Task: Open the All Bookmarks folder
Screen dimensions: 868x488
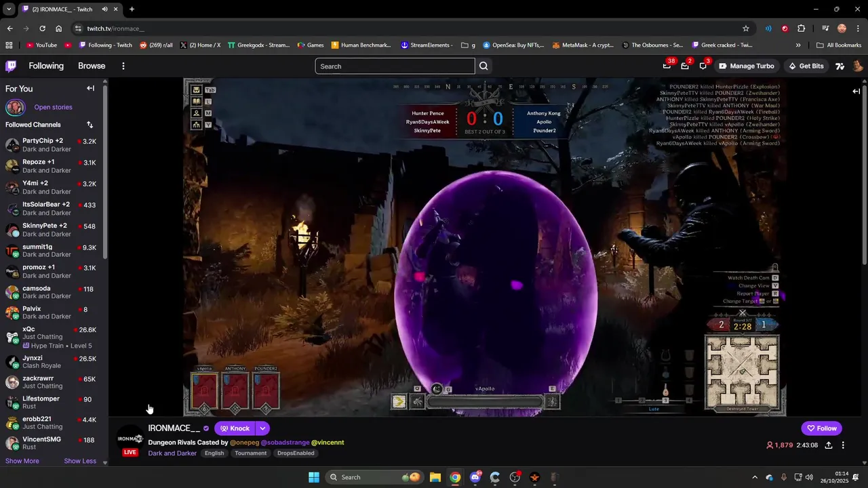Action: point(839,45)
